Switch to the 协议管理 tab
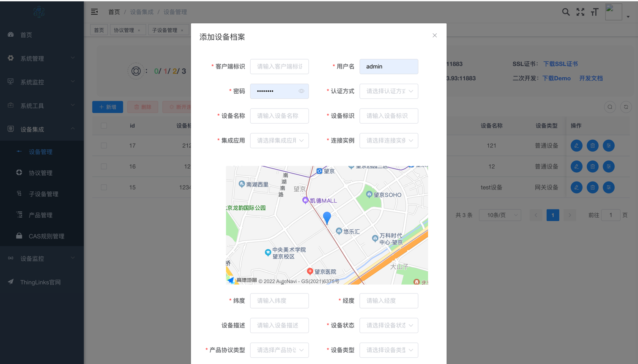Viewport: 638px width, 364px height. 125,30
